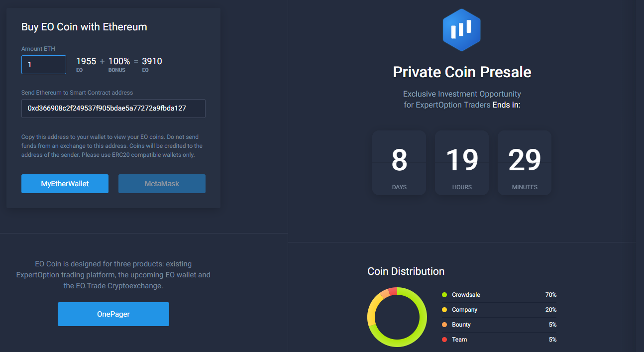Click the '20%' Company percentage

coord(551,310)
